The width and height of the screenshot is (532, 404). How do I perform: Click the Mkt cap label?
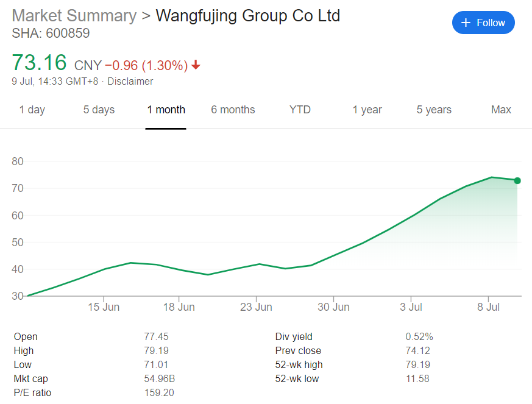click(x=31, y=378)
